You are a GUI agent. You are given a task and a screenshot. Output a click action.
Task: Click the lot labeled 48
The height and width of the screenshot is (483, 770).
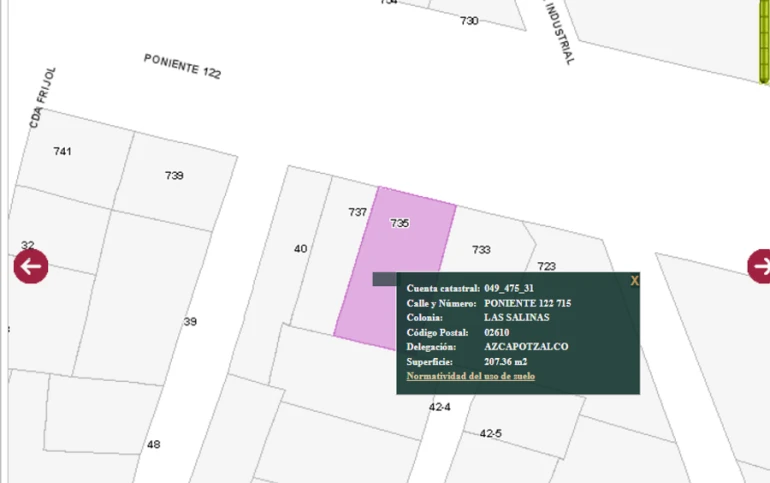click(x=153, y=444)
